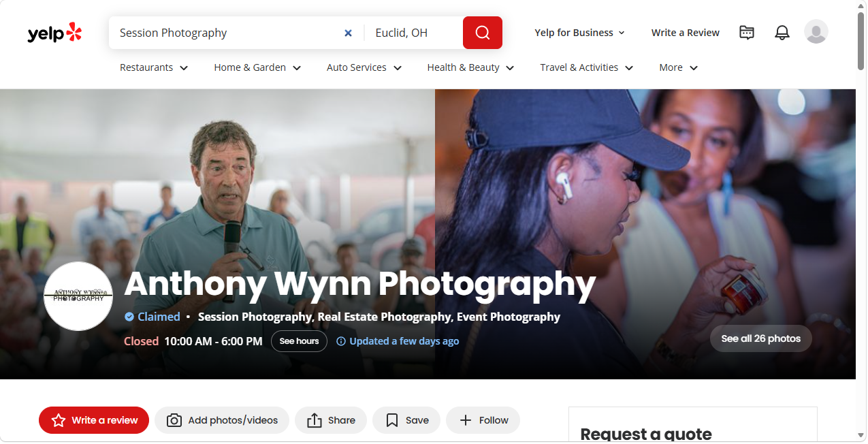
Task: Open the user profile avatar menu
Action: (816, 32)
